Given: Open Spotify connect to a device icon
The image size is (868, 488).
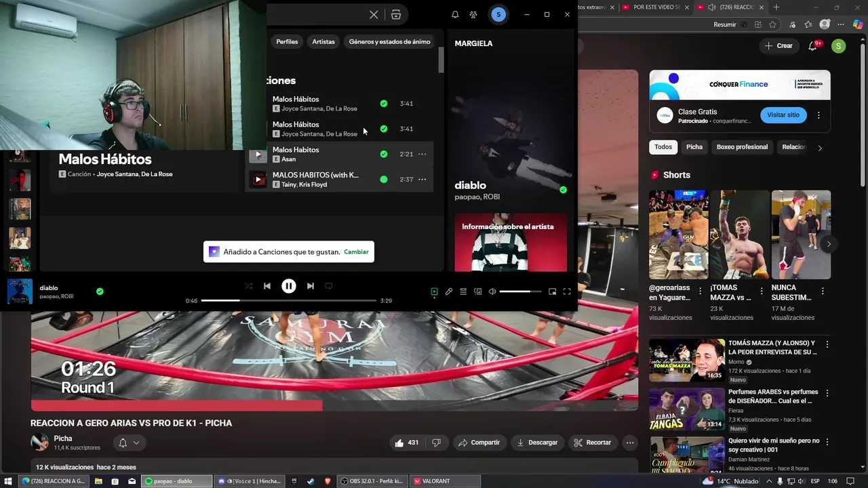Looking at the screenshot, I should [x=478, y=291].
